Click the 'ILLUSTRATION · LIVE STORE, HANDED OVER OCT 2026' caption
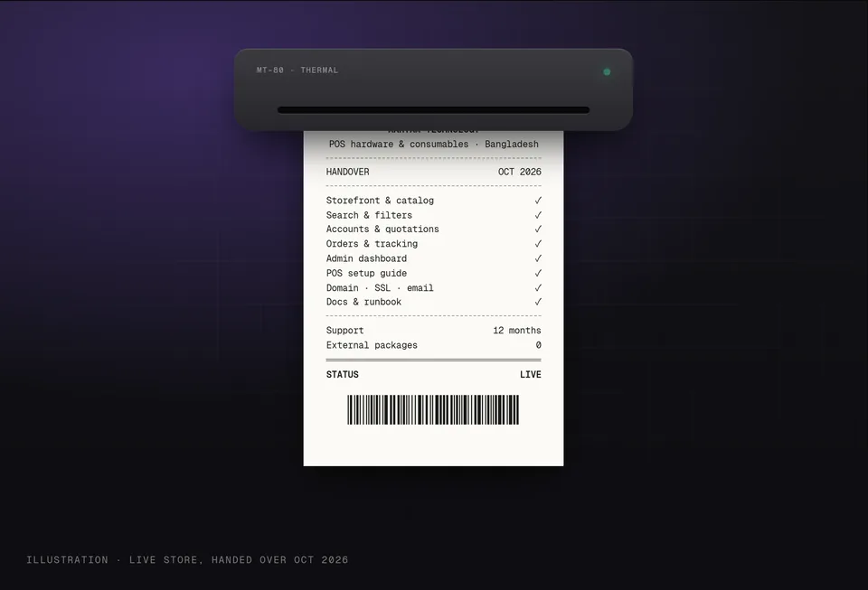 pyautogui.click(x=187, y=559)
